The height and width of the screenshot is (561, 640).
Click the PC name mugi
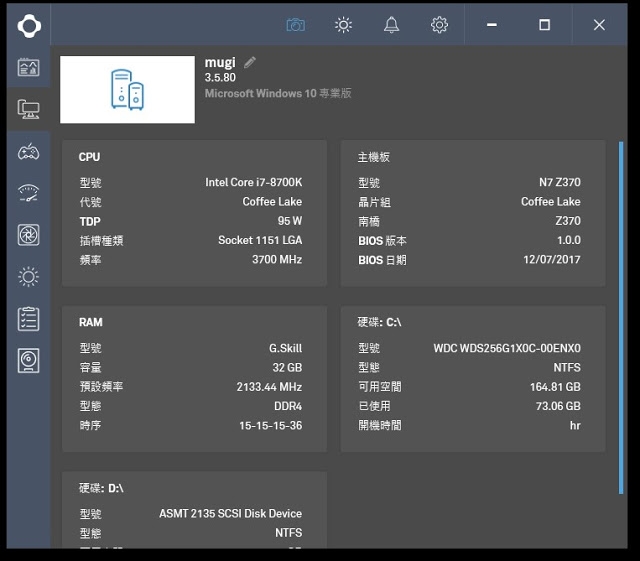point(220,62)
